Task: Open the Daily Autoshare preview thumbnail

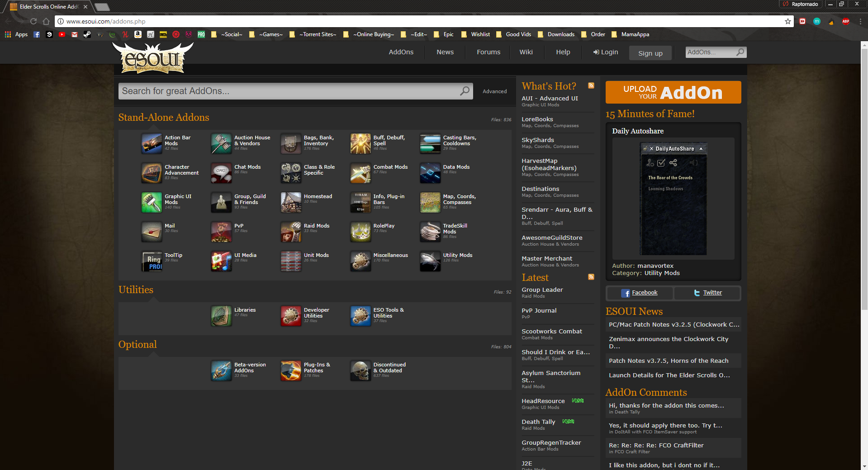Action: click(x=673, y=199)
